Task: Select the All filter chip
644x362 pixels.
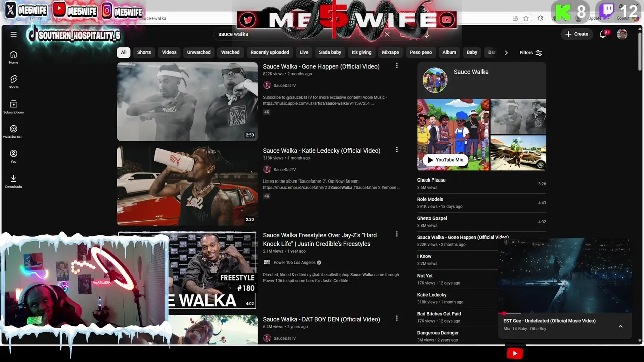Action: pos(124,52)
